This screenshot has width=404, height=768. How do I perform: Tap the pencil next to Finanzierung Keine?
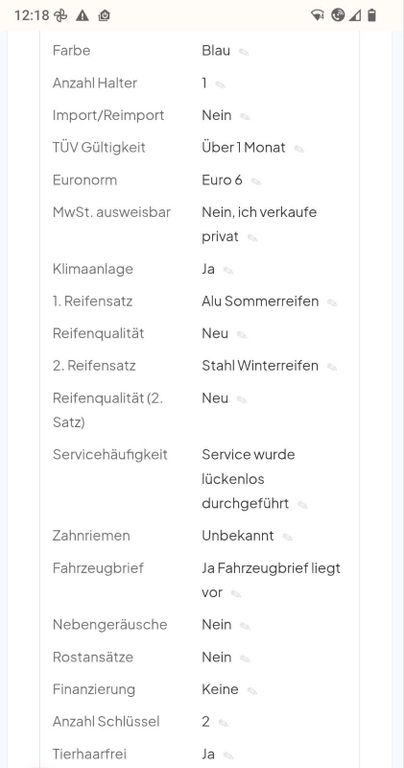point(252,691)
